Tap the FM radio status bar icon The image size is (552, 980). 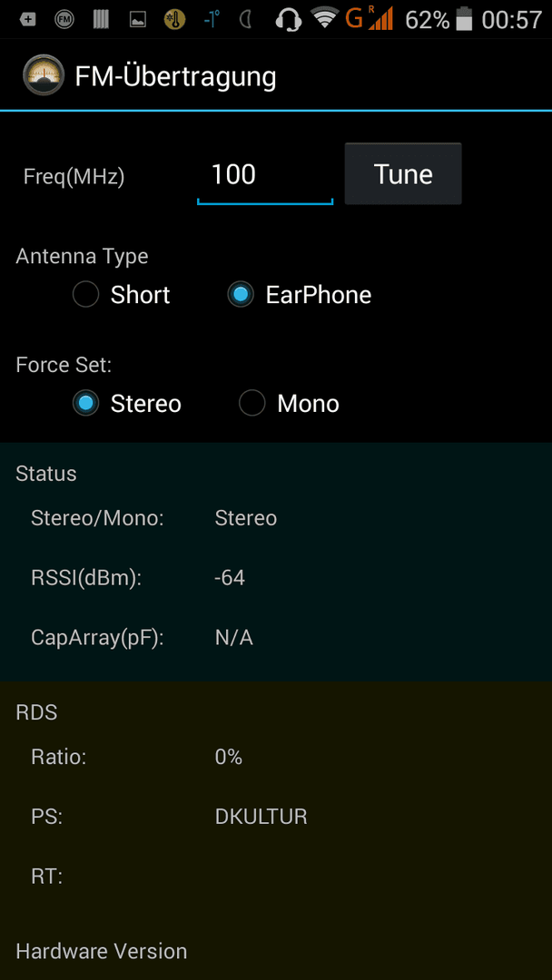[64, 20]
